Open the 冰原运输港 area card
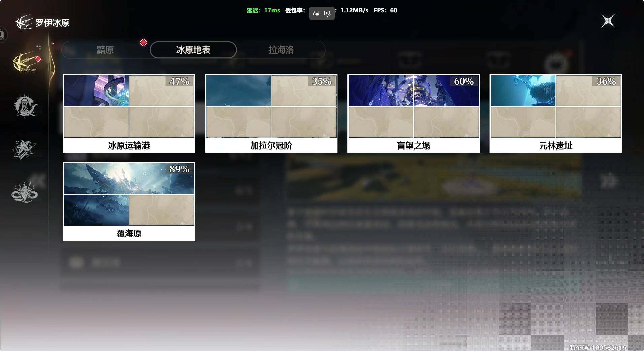 (129, 114)
